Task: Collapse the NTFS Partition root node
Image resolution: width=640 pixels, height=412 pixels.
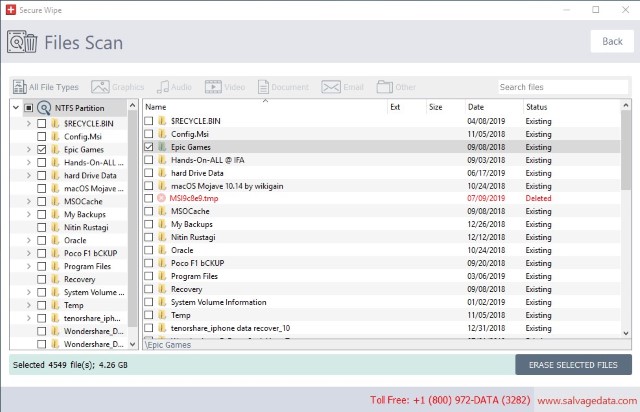Action: coord(17,107)
